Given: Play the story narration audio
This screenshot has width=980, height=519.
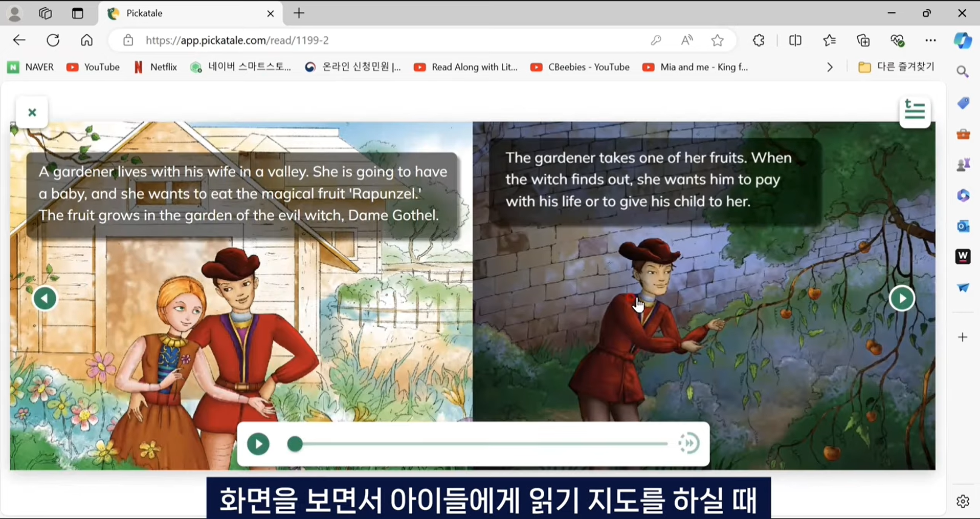Looking at the screenshot, I should [x=258, y=444].
